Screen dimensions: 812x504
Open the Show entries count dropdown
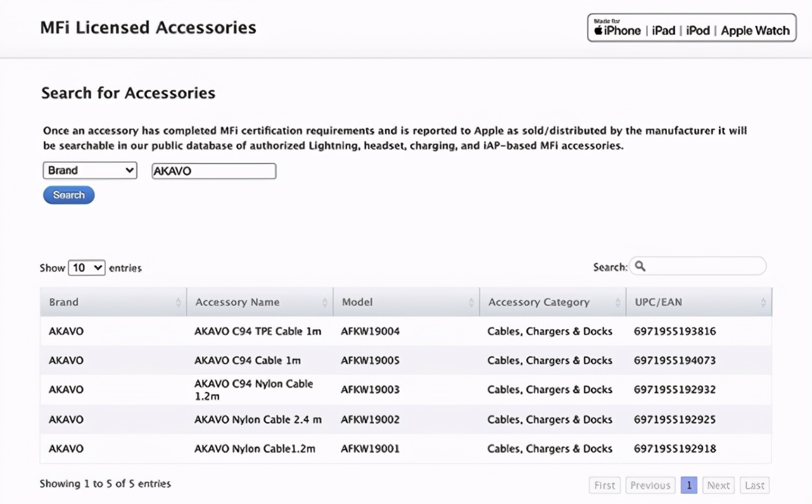(x=87, y=268)
